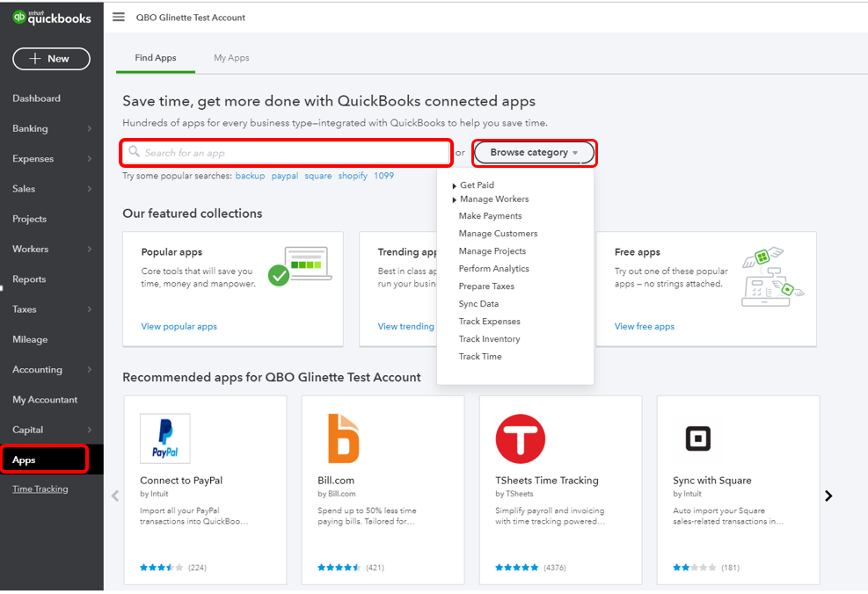Choose Prepare Taxes in category list

[x=486, y=286]
